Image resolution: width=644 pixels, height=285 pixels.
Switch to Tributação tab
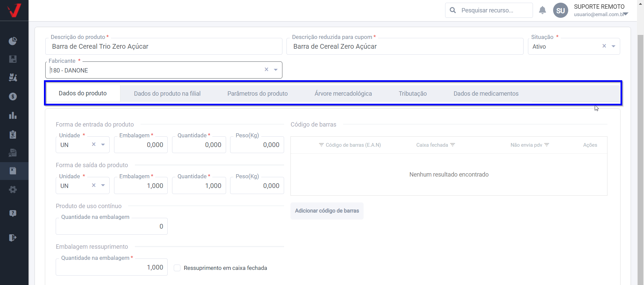413,94
